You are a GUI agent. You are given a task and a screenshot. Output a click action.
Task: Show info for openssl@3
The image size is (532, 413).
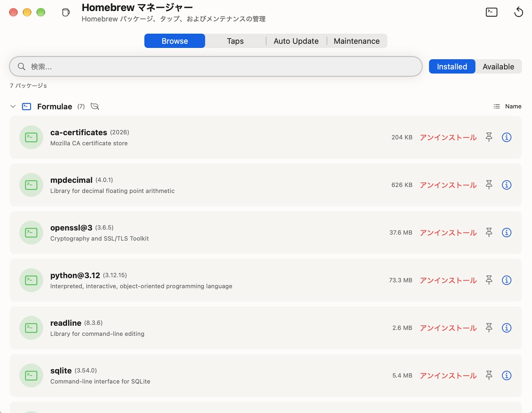tap(506, 232)
